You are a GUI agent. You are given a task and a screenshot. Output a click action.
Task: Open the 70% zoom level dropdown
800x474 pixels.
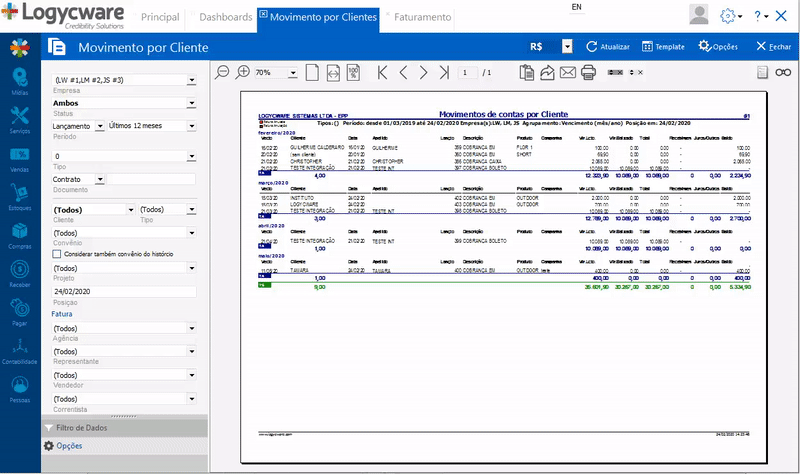[293, 73]
